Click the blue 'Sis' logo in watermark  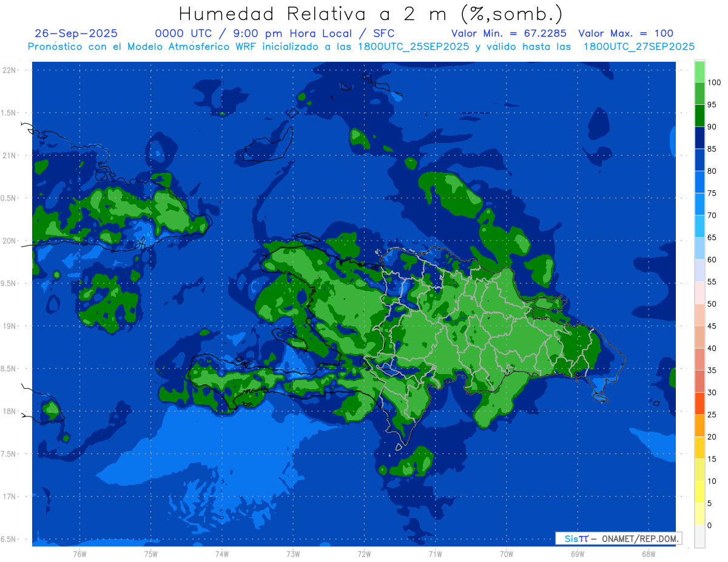[x=572, y=538]
